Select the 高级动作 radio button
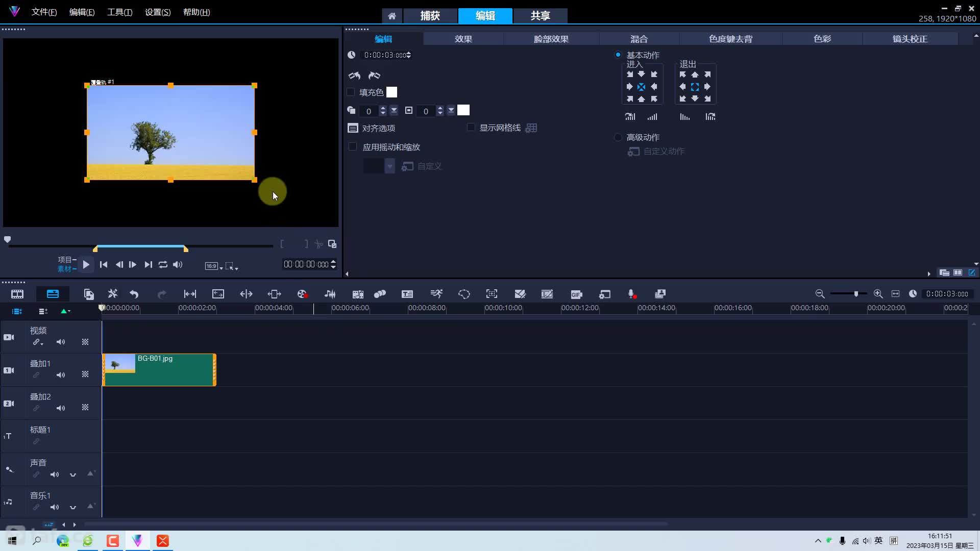Viewport: 980px width, 551px height. coord(618,137)
